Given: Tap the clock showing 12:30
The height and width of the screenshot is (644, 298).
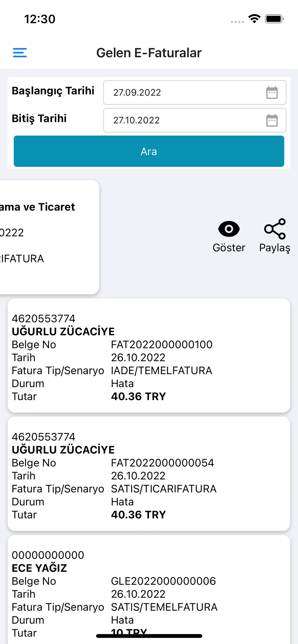Looking at the screenshot, I should click(x=40, y=19).
